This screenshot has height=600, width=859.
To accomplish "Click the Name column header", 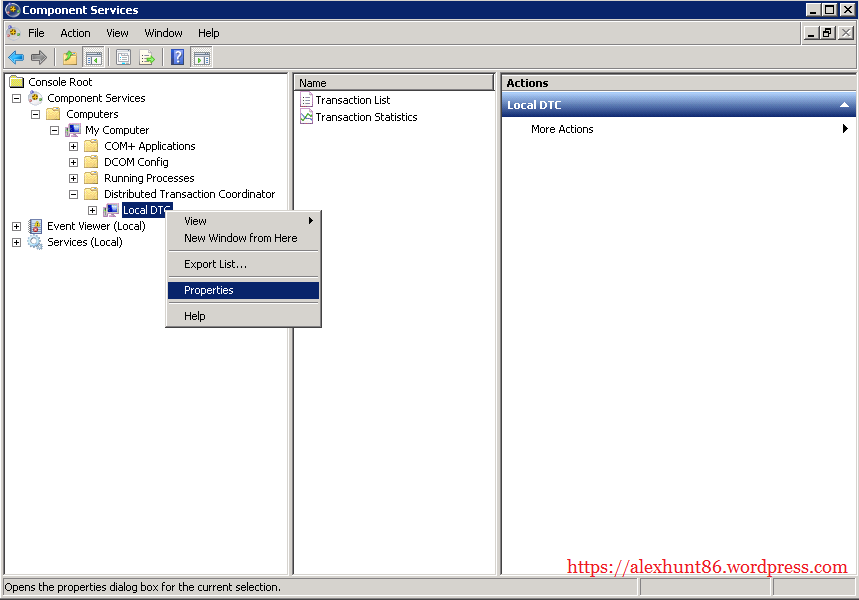I will point(393,83).
